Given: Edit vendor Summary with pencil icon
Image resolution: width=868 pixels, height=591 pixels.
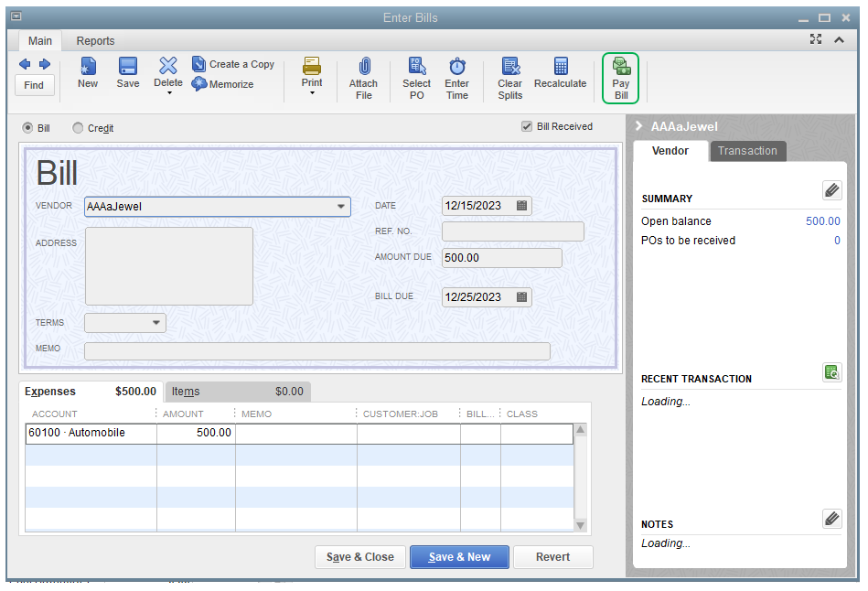Looking at the screenshot, I should pos(832,190).
